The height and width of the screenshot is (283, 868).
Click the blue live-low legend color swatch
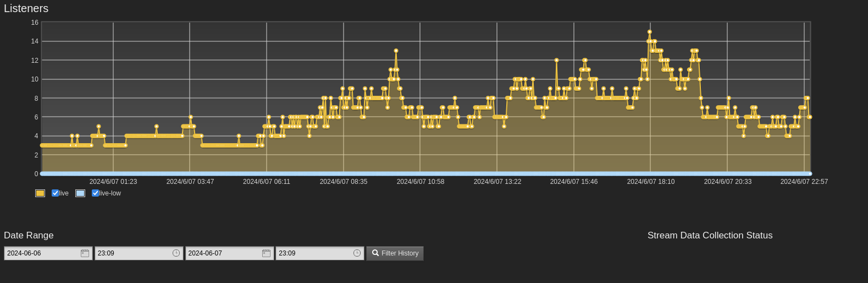click(x=80, y=193)
